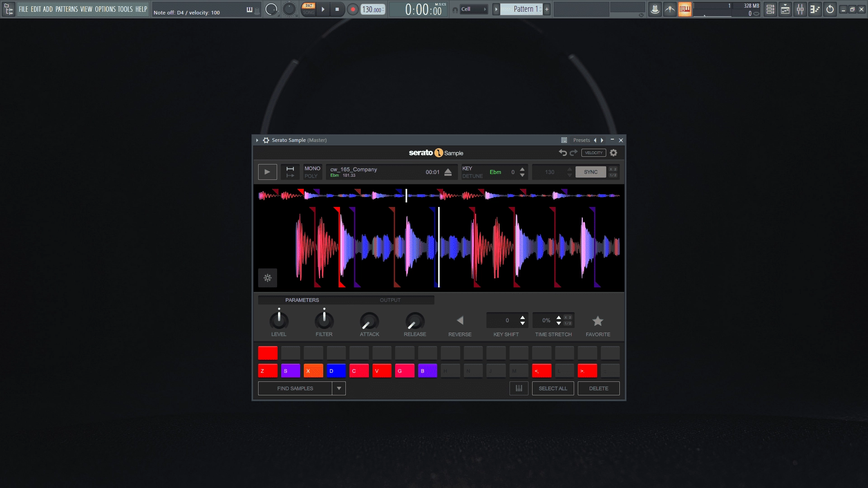Redo action in Serato Sample

pyautogui.click(x=574, y=153)
